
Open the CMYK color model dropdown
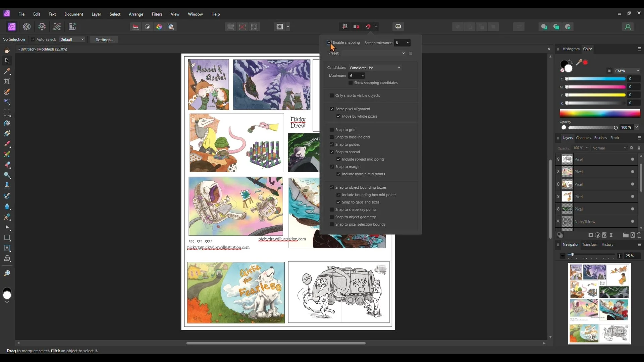click(x=627, y=71)
